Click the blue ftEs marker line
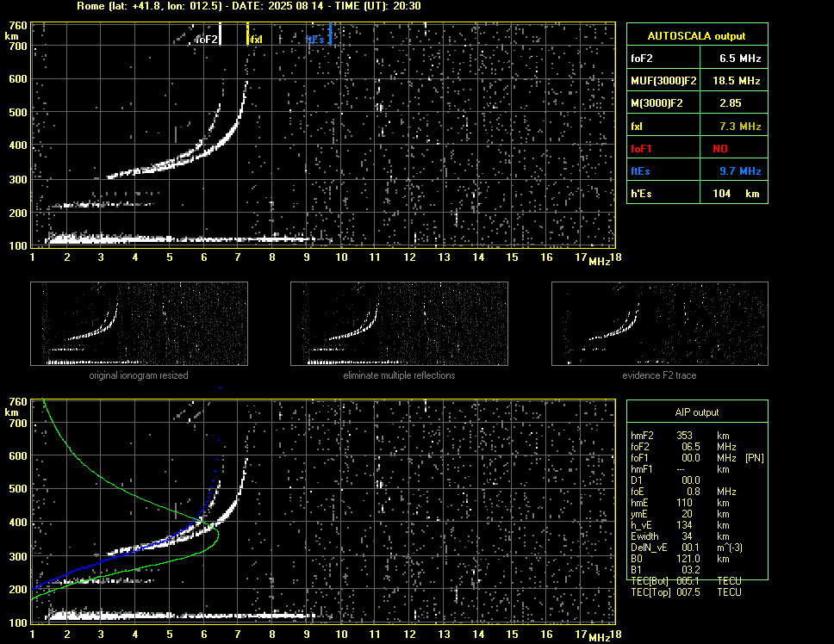The image size is (834, 644). tap(330, 34)
